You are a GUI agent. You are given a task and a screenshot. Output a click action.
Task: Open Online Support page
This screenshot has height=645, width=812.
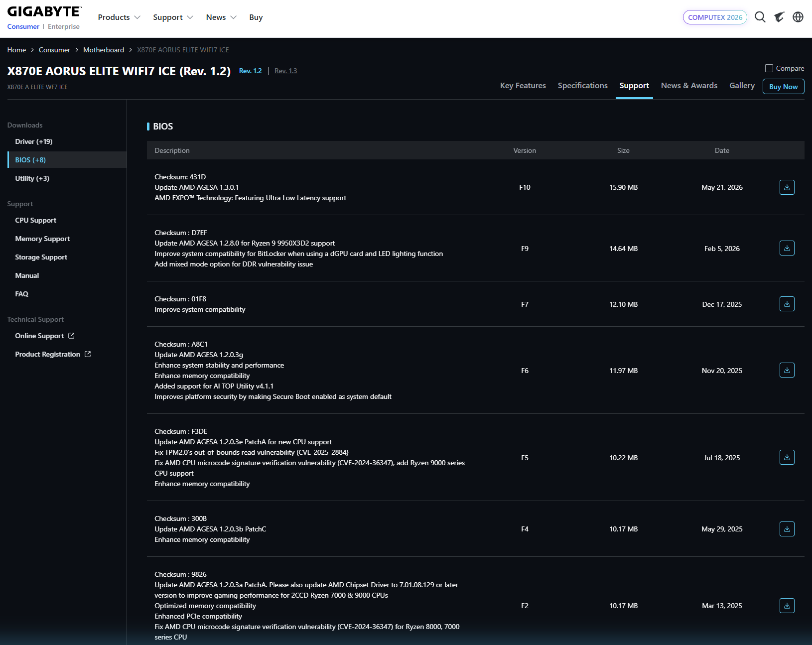(x=39, y=336)
